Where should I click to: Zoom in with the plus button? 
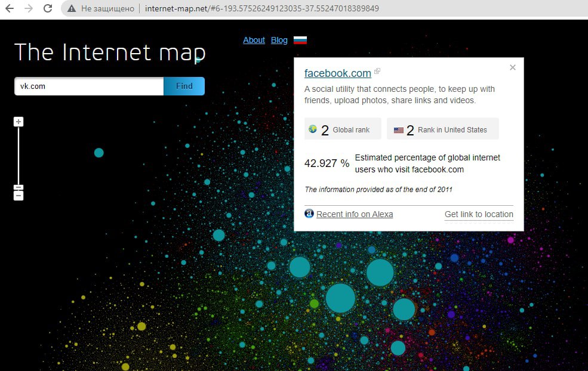coord(19,122)
